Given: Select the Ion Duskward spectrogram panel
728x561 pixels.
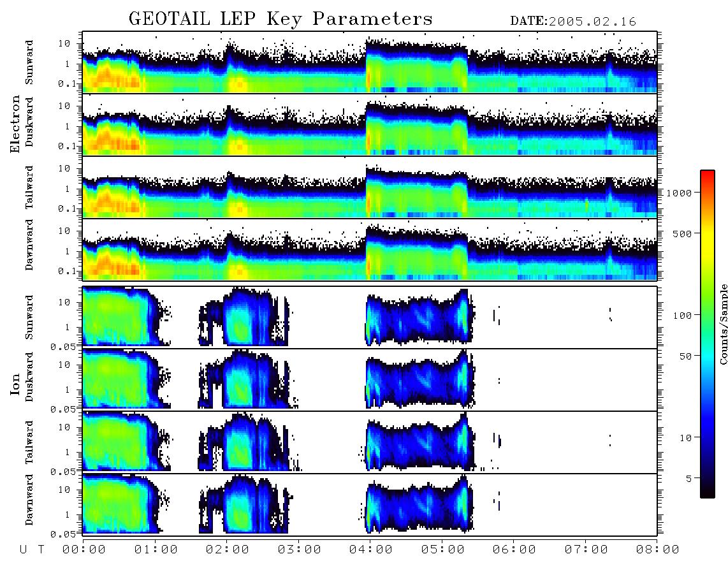Looking at the screenshot, I should coord(370,379).
